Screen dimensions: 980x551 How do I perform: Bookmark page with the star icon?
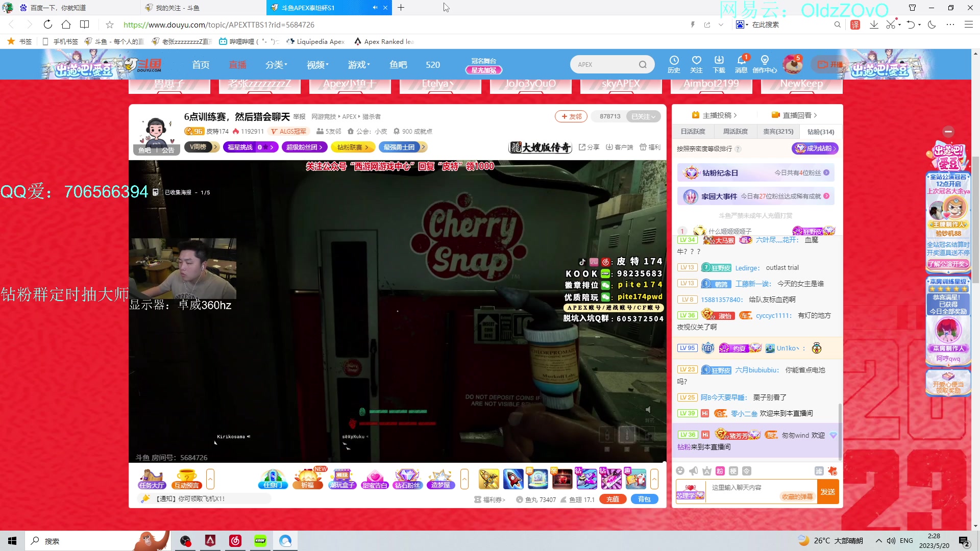pos(110,24)
